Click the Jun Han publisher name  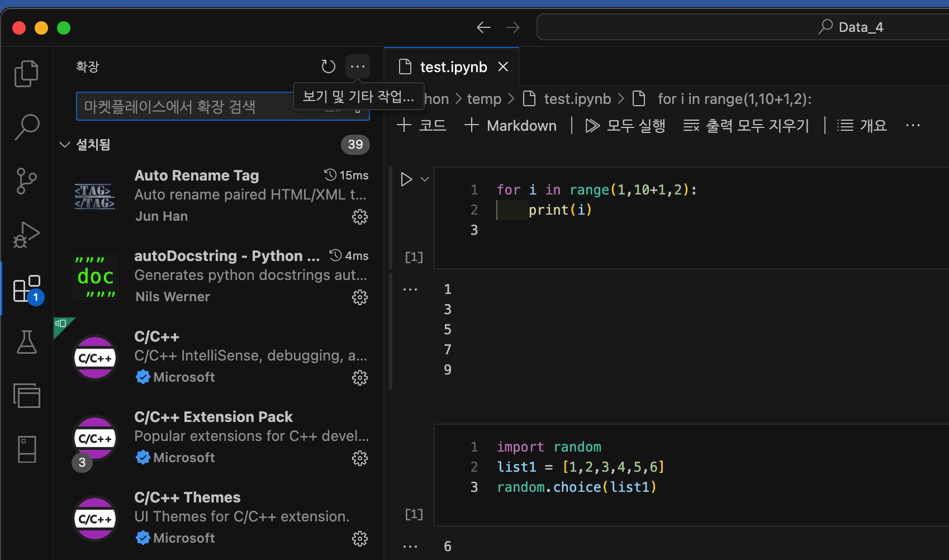[162, 216]
